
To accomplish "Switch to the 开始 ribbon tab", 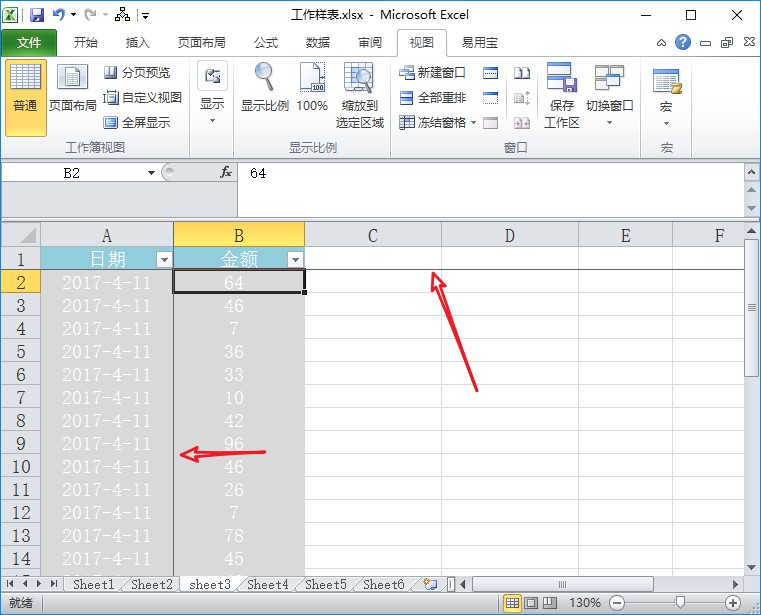I will click(85, 43).
